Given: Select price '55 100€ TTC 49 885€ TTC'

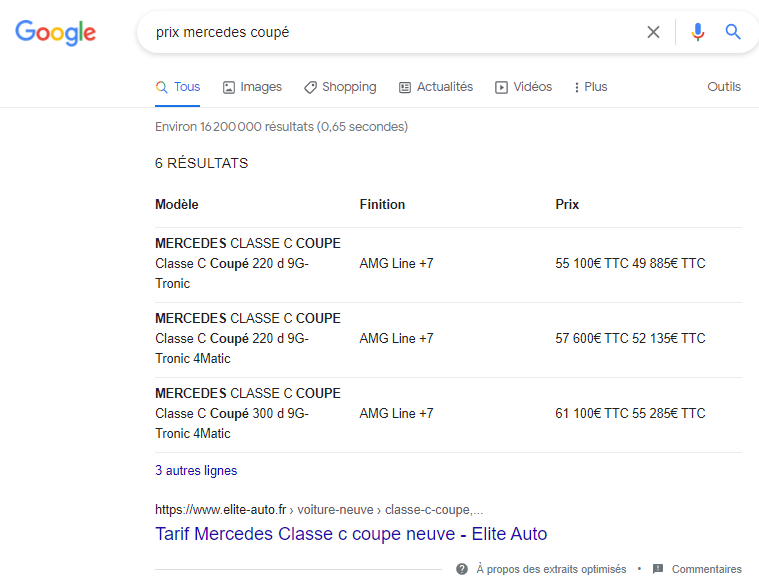Looking at the screenshot, I should click(x=630, y=263).
